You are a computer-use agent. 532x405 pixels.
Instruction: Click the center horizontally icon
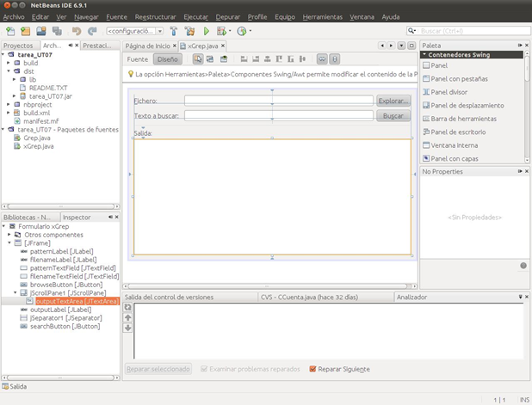(x=268, y=59)
